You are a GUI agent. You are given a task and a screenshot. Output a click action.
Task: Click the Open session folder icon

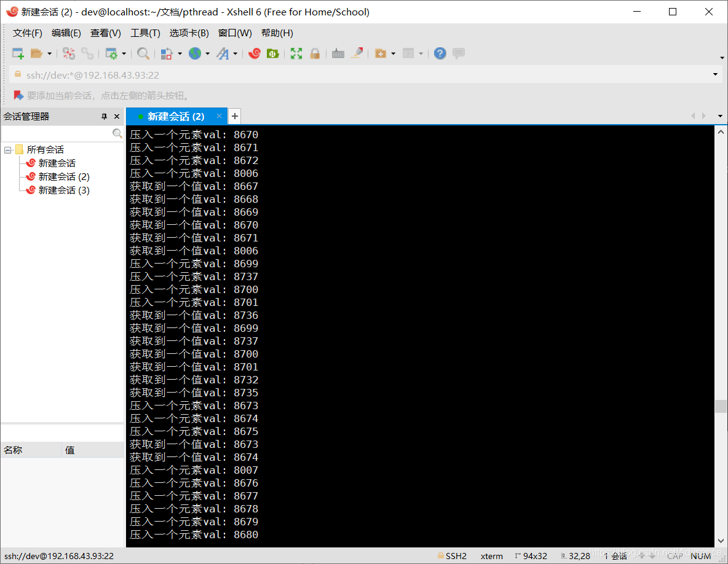click(x=36, y=53)
